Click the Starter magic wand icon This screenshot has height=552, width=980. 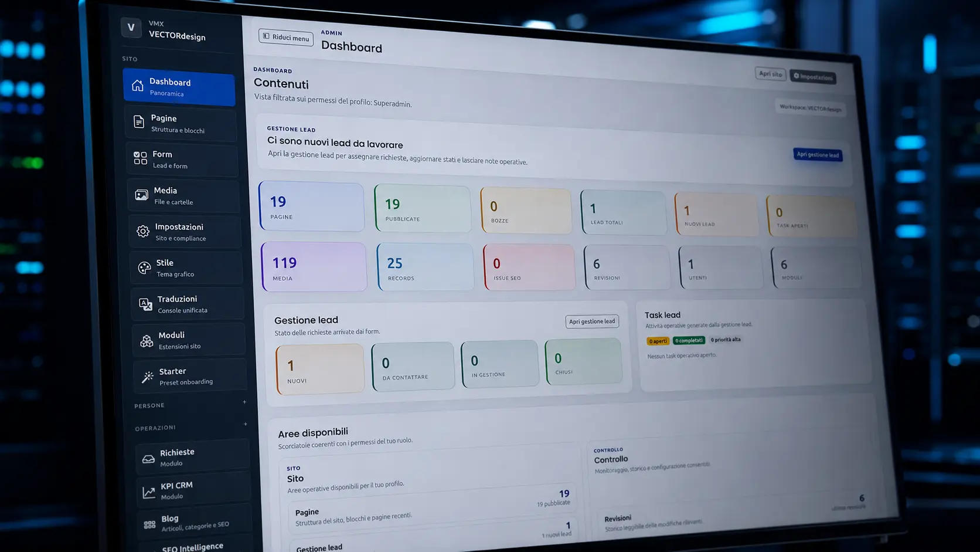(x=148, y=377)
